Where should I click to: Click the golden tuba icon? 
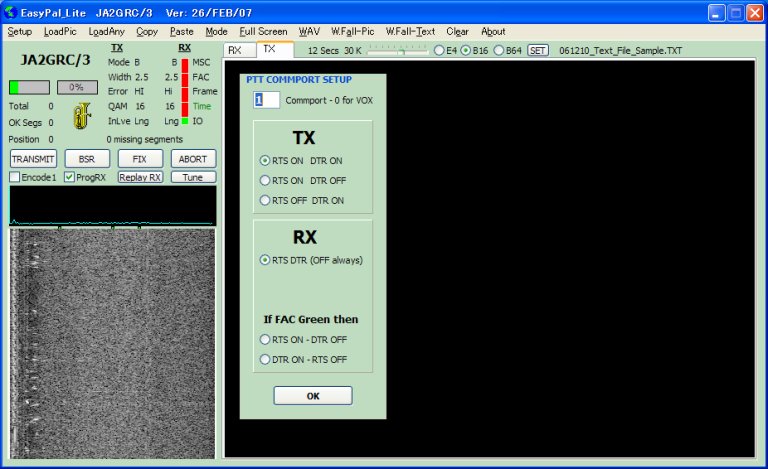click(x=82, y=116)
